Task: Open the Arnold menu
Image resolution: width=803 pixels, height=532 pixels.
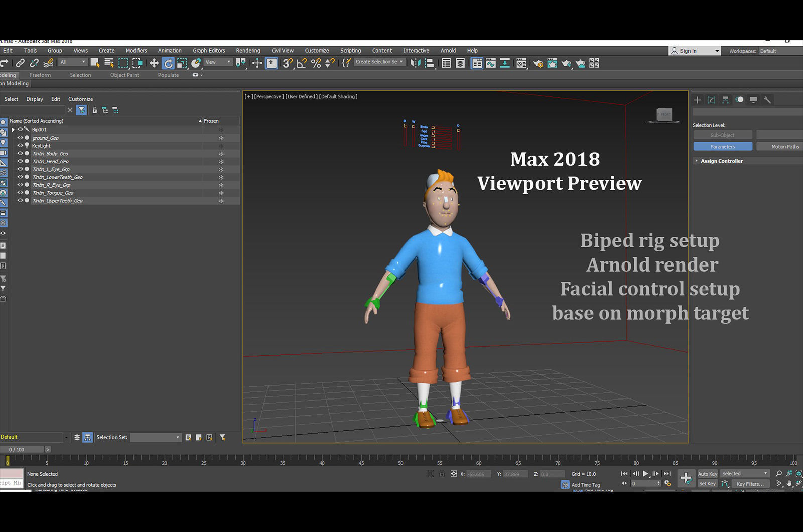Action: pos(448,51)
